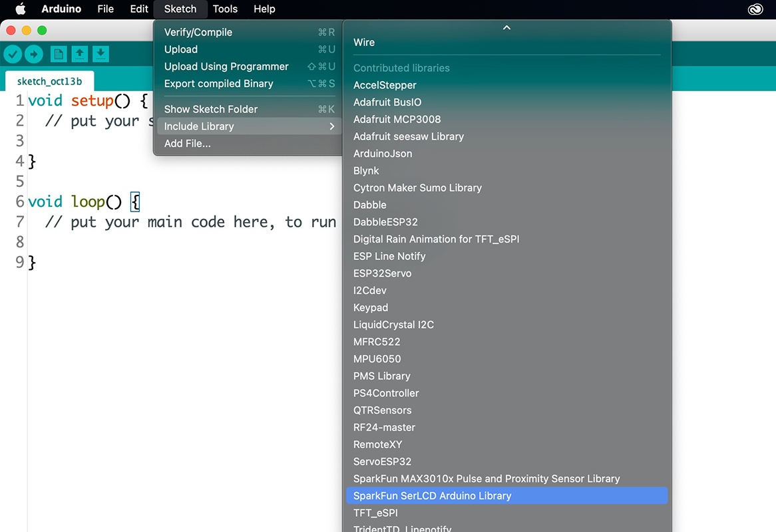The image size is (776, 532).
Task: Include the ESP32Servo library
Action: pyautogui.click(x=506, y=273)
